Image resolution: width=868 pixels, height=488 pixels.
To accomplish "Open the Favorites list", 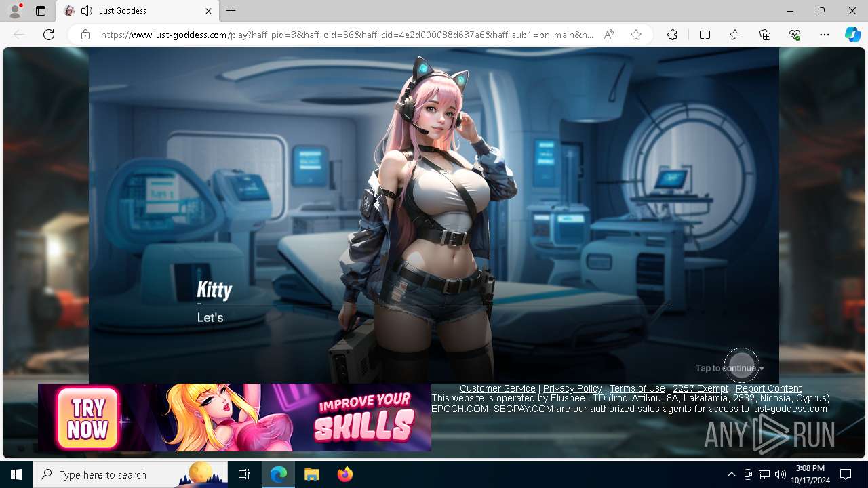I will click(735, 35).
